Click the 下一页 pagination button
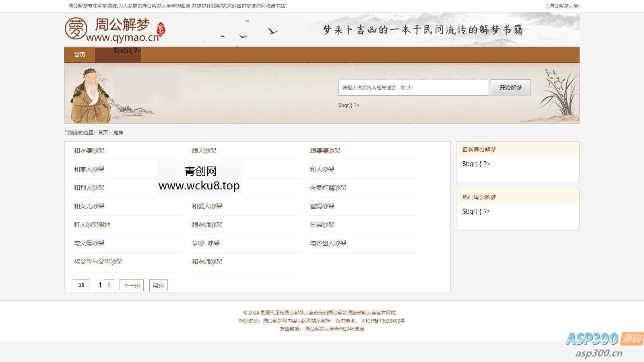This screenshot has width=644, height=362. [x=131, y=285]
